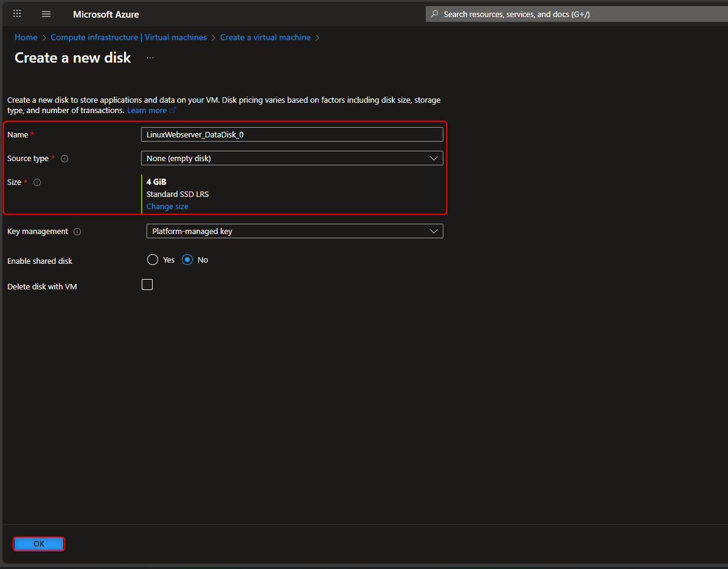728x569 pixels.
Task: Open the Key management dropdown
Action: point(294,231)
